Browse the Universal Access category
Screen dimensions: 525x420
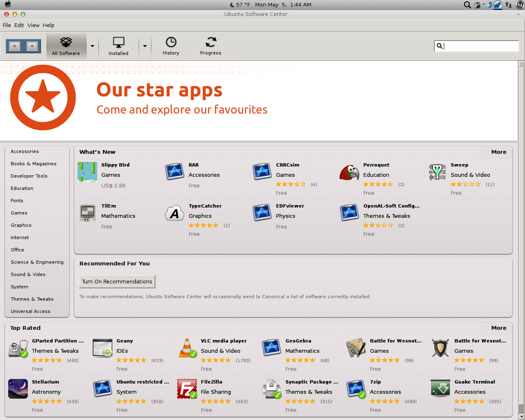(30, 311)
